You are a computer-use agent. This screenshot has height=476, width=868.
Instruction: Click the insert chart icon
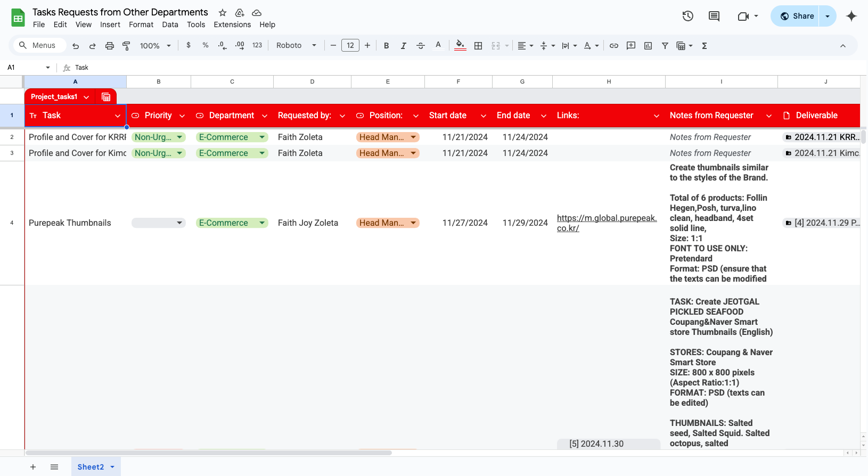(648, 46)
